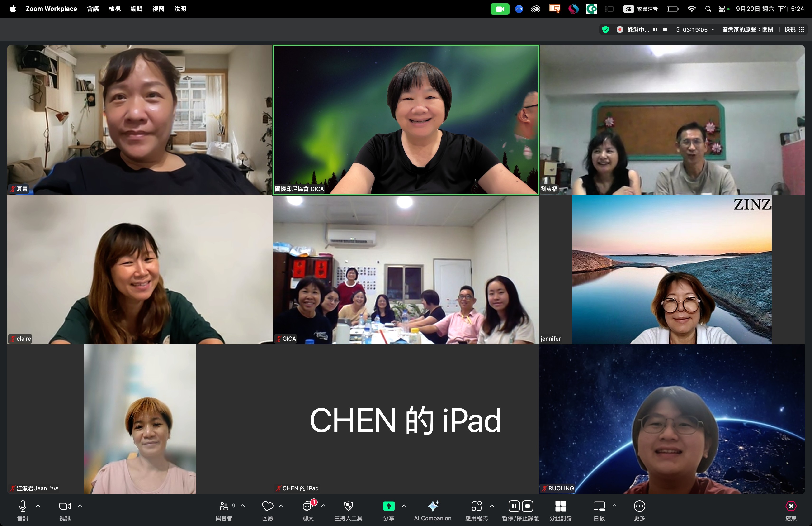Viewport: 812px width, 526px height.
Task: Select the GICA group room video tile
Action: (x=406, y=270)
